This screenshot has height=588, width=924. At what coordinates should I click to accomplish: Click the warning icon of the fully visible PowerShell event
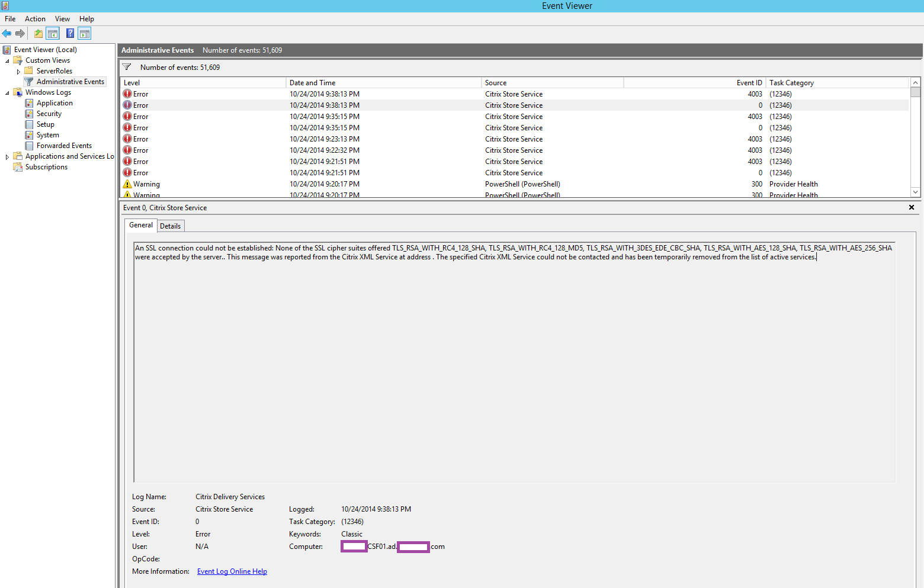pos(127,184)
